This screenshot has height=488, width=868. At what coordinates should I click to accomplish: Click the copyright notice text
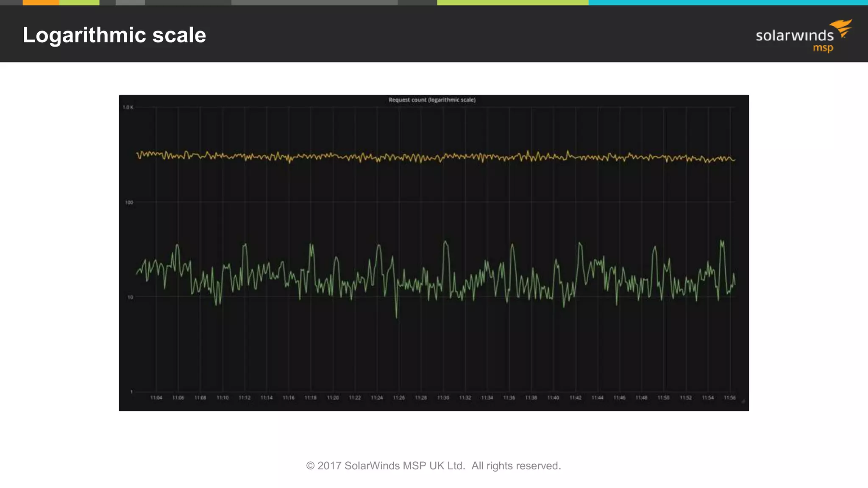(x=434, y=466)
